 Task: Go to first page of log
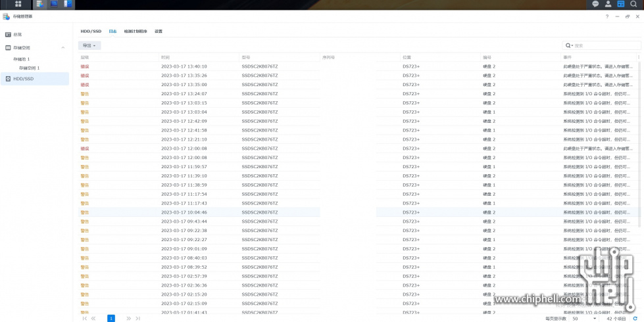(85, 318)
